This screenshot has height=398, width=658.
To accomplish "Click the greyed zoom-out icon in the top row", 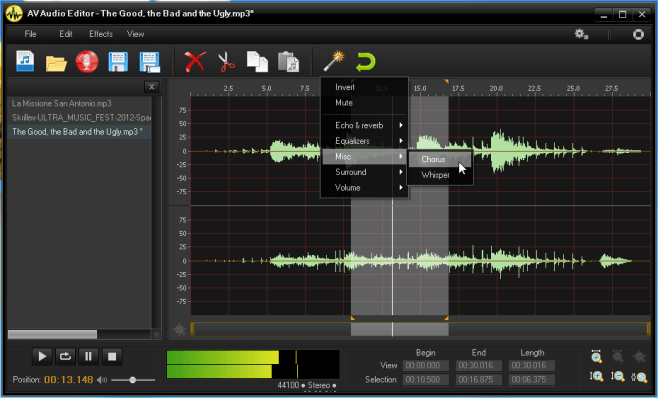I will [x=618, y=357].
